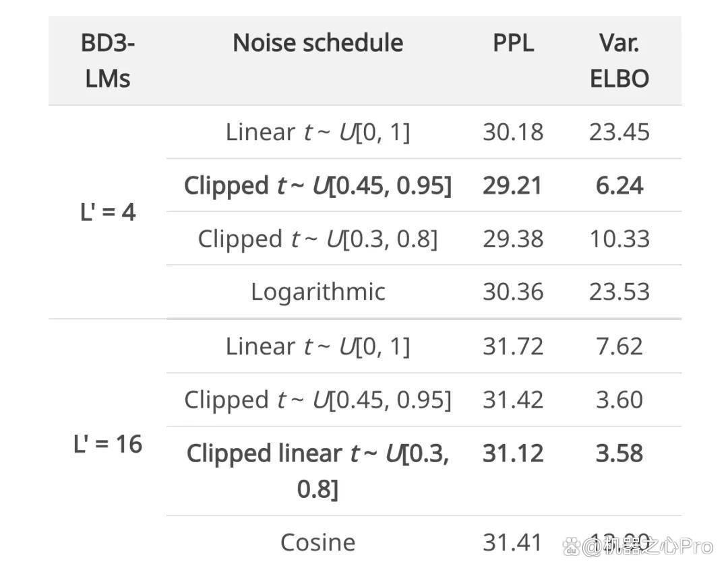Select the BD3-LMs column header
The width and height of the screenshot is (728, 572).
108,61
